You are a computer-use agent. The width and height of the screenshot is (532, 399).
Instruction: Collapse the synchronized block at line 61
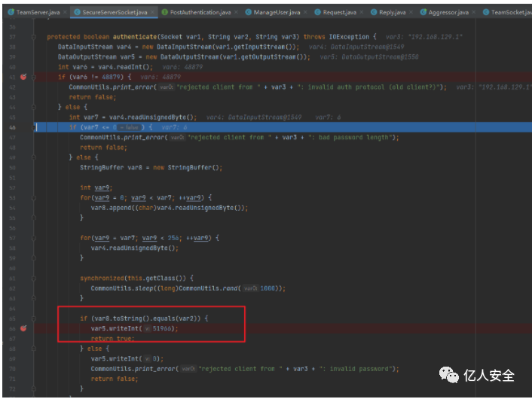pos(34,279)
